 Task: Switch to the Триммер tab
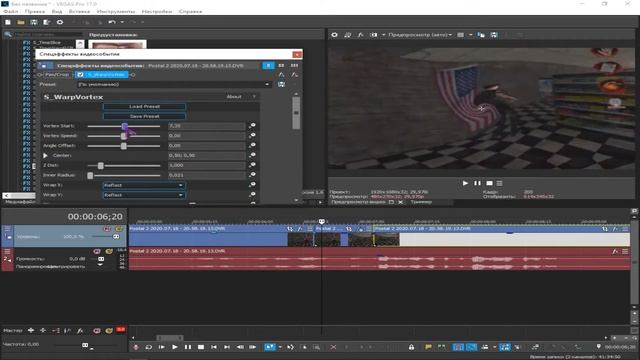pos(421,202)
